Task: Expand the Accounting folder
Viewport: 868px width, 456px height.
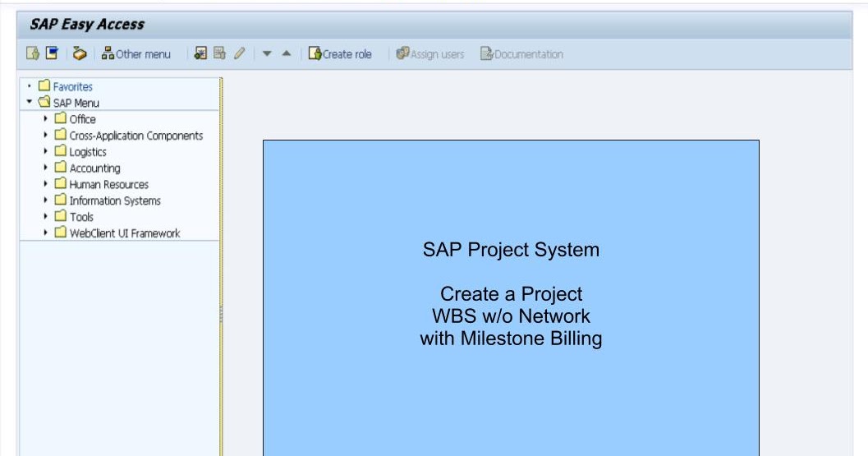Action: pyautogui.click(x=45, y=168)
